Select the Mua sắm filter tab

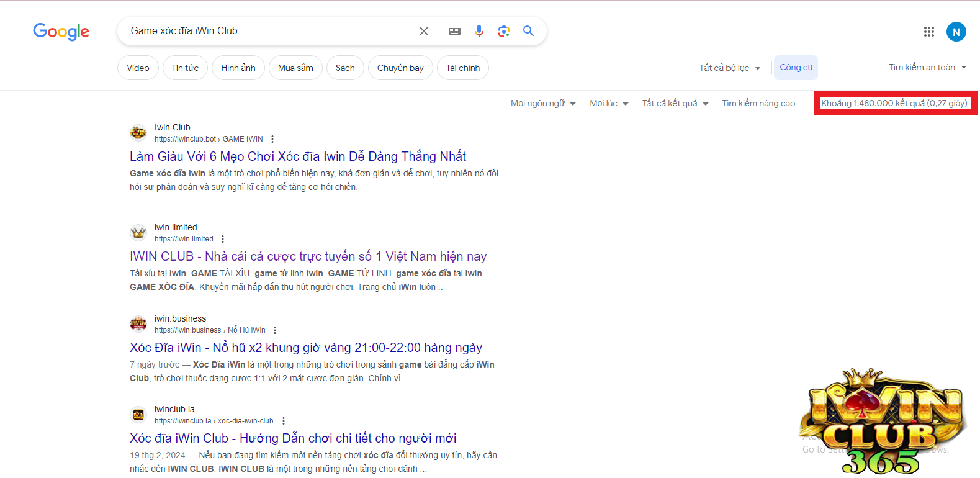coord(295,68)
